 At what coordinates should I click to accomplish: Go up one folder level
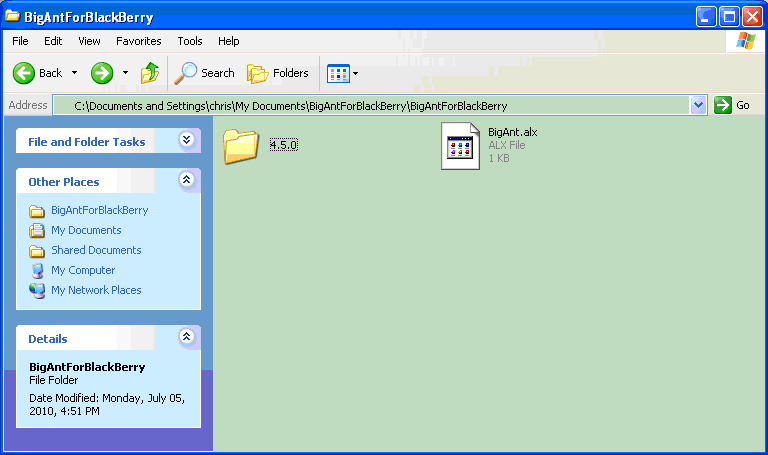tap(150, 73)
